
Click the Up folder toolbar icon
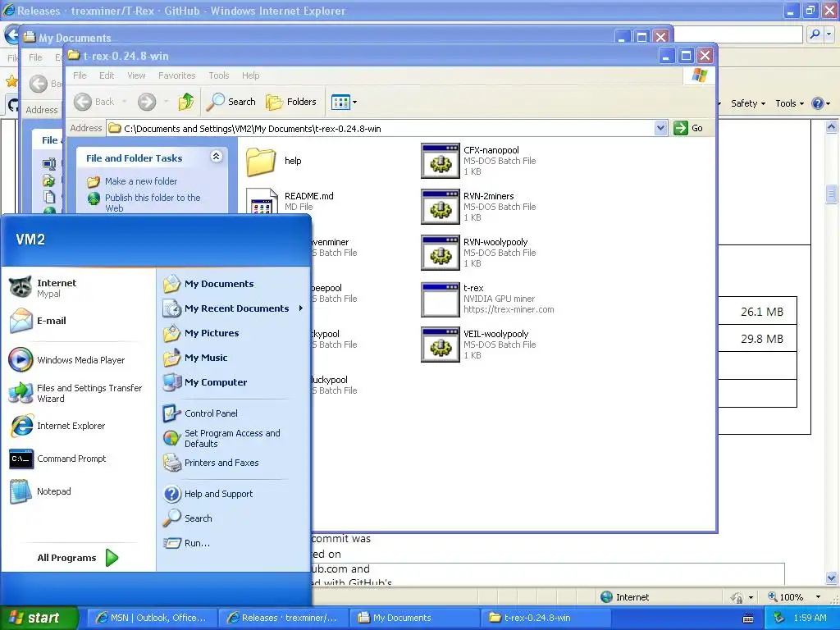click(x=186, y=101)
